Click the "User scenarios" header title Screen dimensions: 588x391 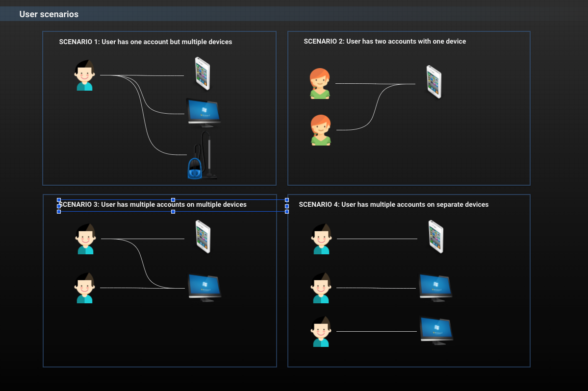pos(49,14)
